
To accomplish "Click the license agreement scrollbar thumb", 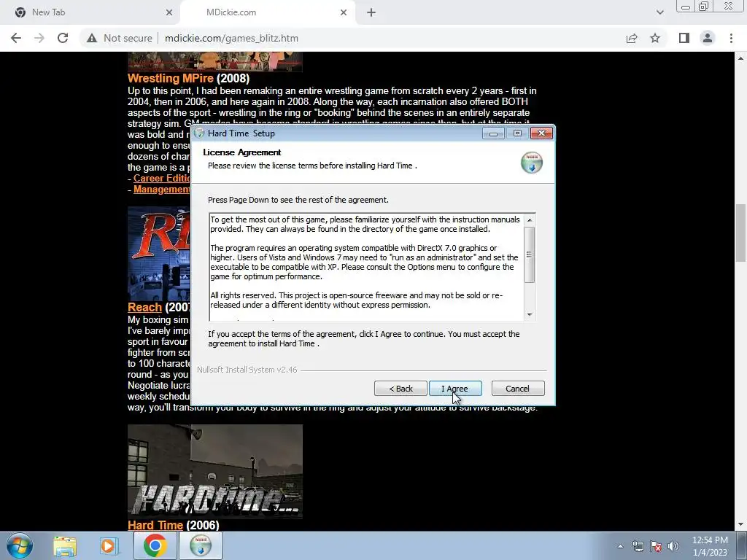I will click(530, 254).
